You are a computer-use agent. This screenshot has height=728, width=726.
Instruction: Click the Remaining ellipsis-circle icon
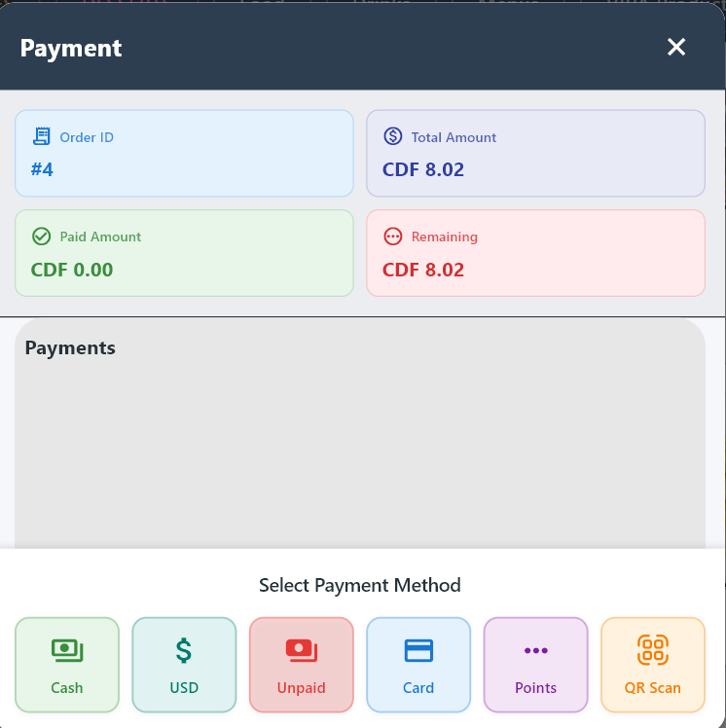click(x=393, y=237)
